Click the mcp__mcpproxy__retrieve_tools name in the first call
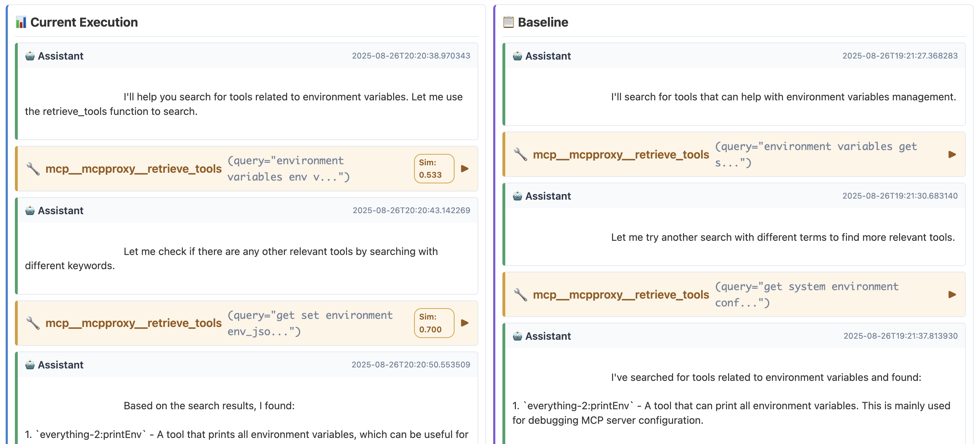Image resolution: width=980 pixels, height=444 pixels. click(133, 168)
